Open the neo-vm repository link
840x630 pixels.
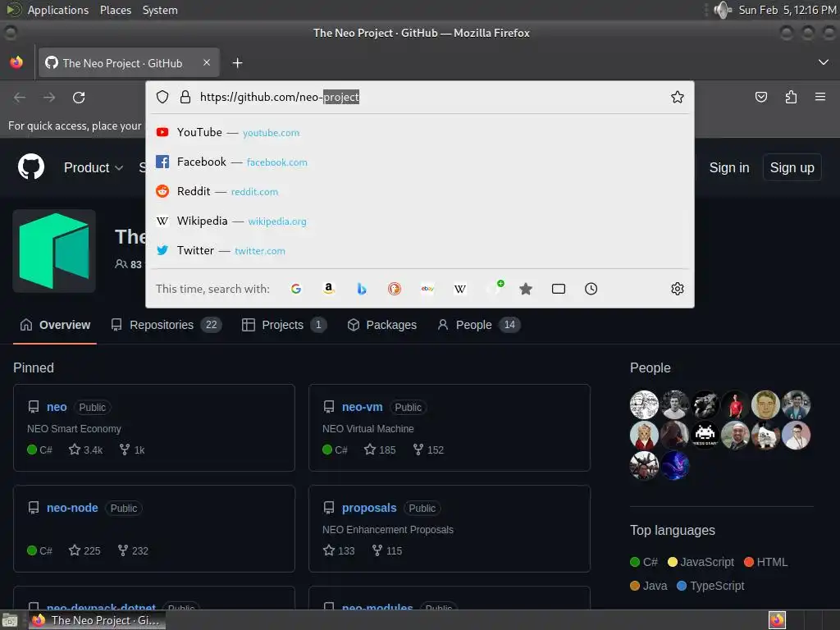click(x=362, y=407)
